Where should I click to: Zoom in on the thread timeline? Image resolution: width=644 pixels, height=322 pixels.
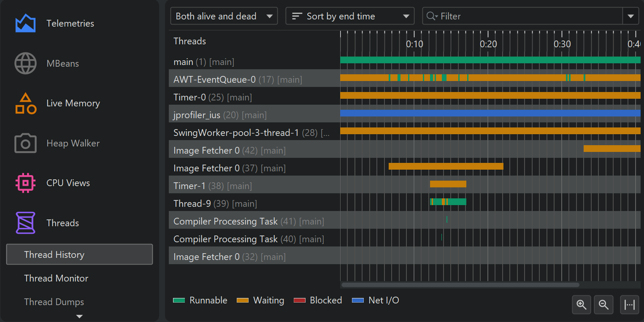click(582, 305)
